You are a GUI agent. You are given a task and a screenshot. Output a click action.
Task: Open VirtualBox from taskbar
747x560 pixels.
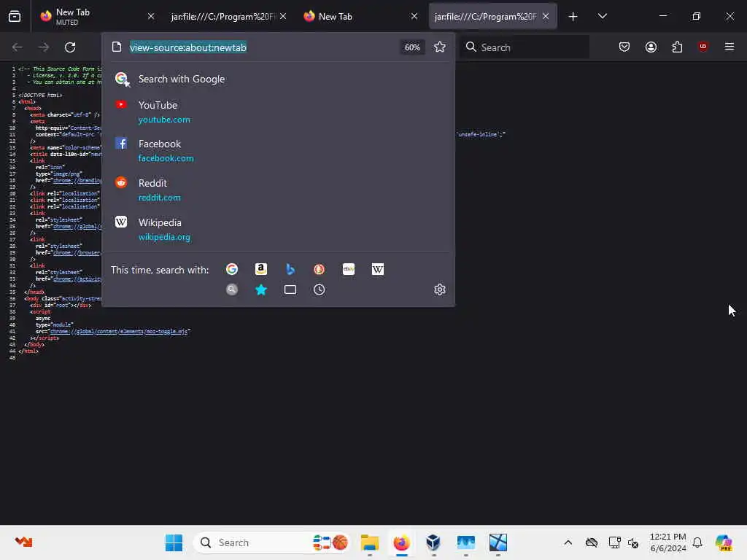433,542
